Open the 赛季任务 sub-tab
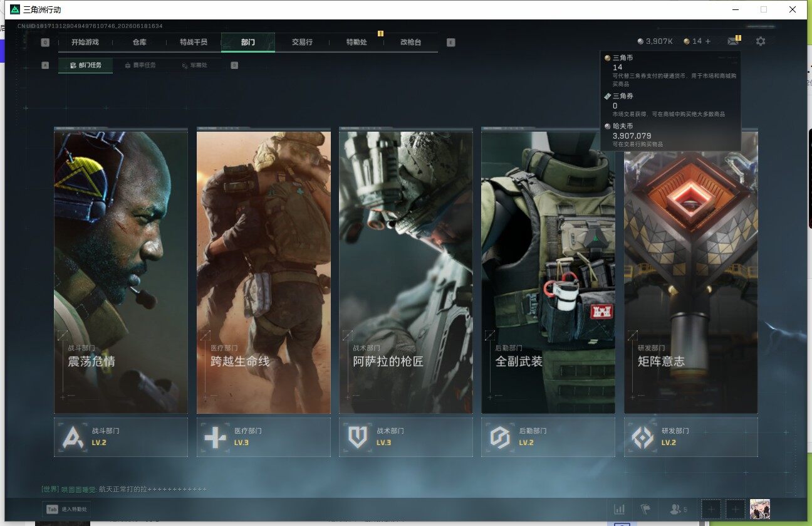 (x=140, y=65)
